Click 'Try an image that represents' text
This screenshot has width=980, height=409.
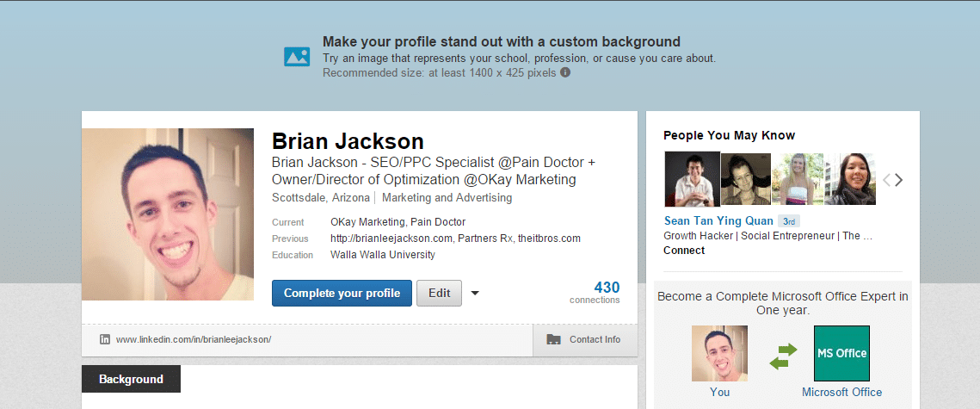pyautogui.click(x=519, y=59)
